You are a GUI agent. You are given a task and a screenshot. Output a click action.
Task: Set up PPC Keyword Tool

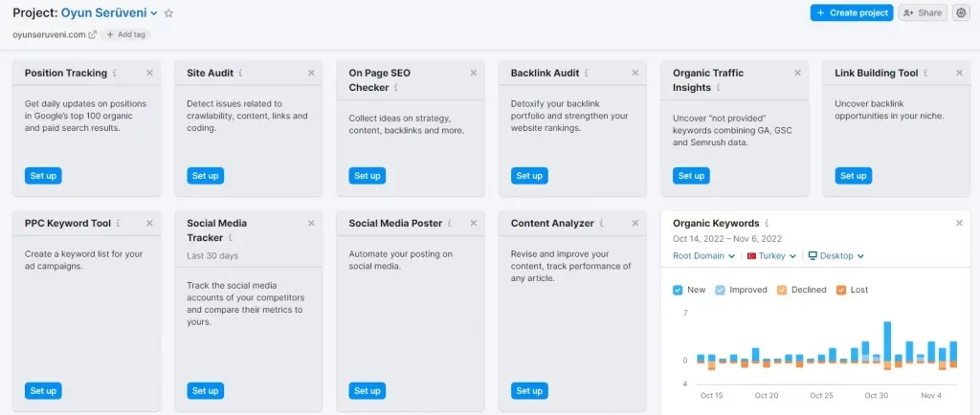[43, 391]
